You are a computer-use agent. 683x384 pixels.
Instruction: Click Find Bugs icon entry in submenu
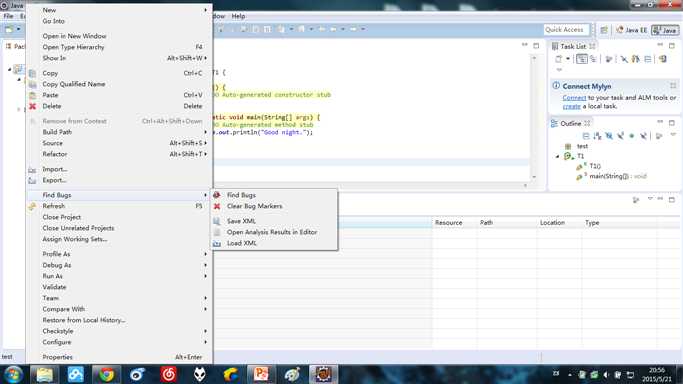point(217,195)
